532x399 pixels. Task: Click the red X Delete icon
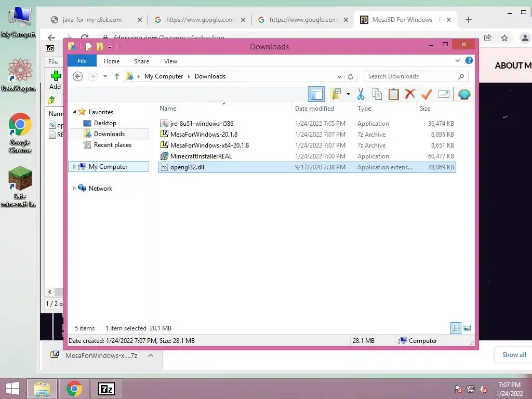410,94
